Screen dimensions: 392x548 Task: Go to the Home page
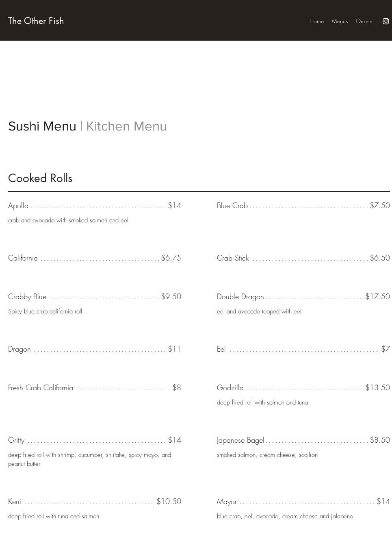coord(316,21)
